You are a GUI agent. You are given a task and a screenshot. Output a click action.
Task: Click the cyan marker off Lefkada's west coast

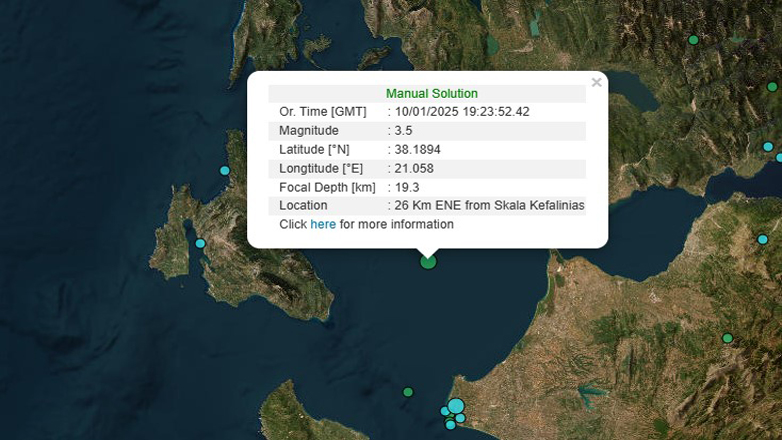(x=225, y=171)
